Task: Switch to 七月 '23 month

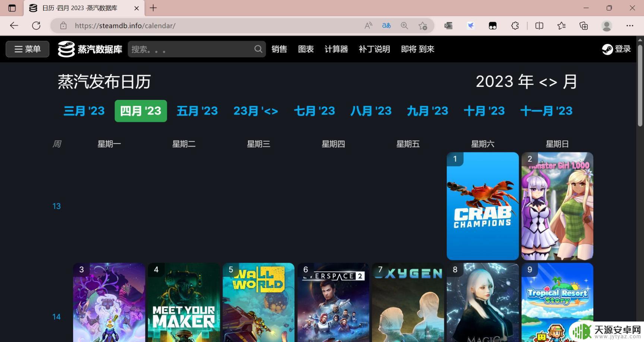Action: coord(315,111)
